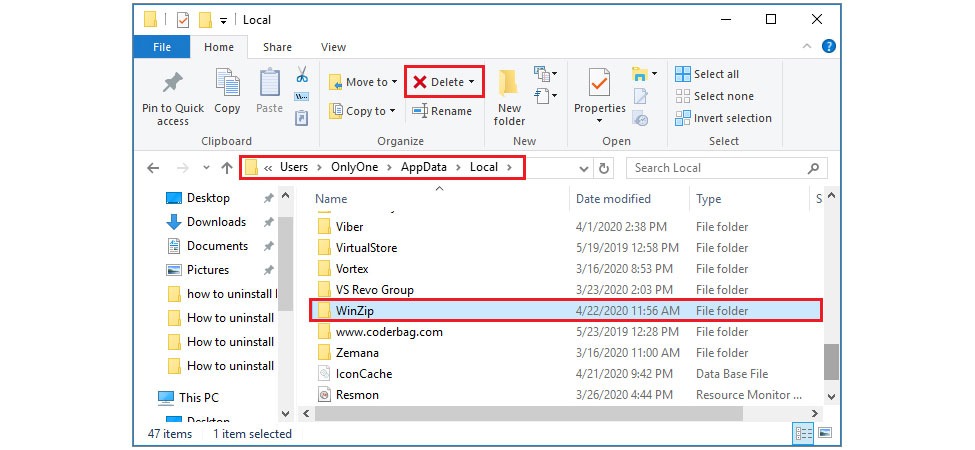The width and height of the screenshot is (975, 450).
Task: Select Pictures in Quick access
Action: pos(208,270)
